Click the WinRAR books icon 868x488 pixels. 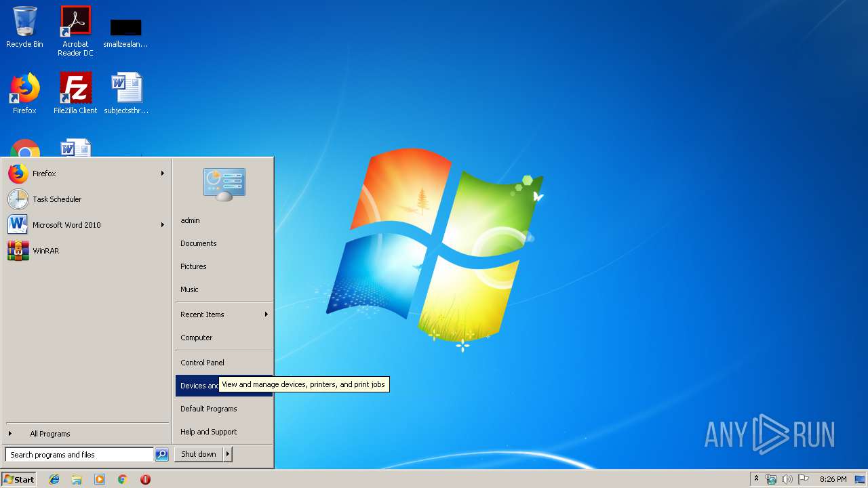click(18, 251)
